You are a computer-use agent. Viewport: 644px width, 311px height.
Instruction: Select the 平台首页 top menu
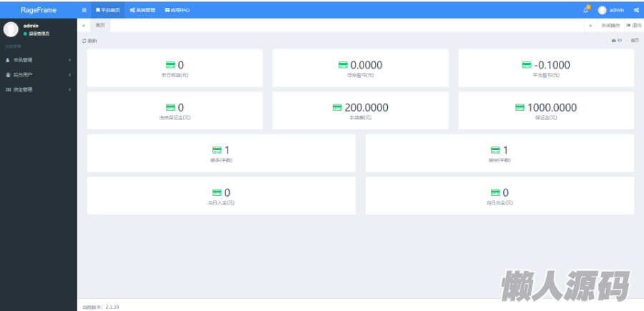(108, 10)
